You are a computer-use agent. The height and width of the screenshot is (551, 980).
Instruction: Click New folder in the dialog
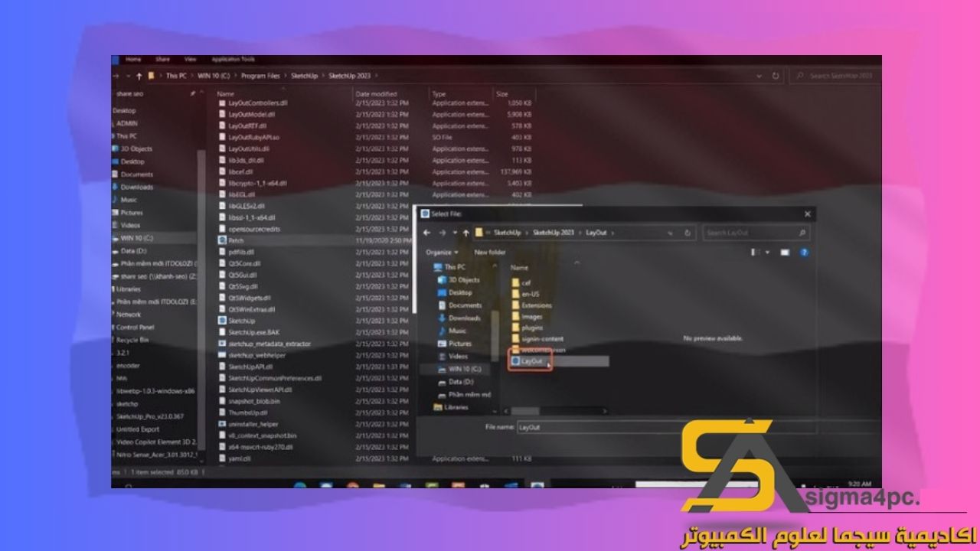point(490,252)
